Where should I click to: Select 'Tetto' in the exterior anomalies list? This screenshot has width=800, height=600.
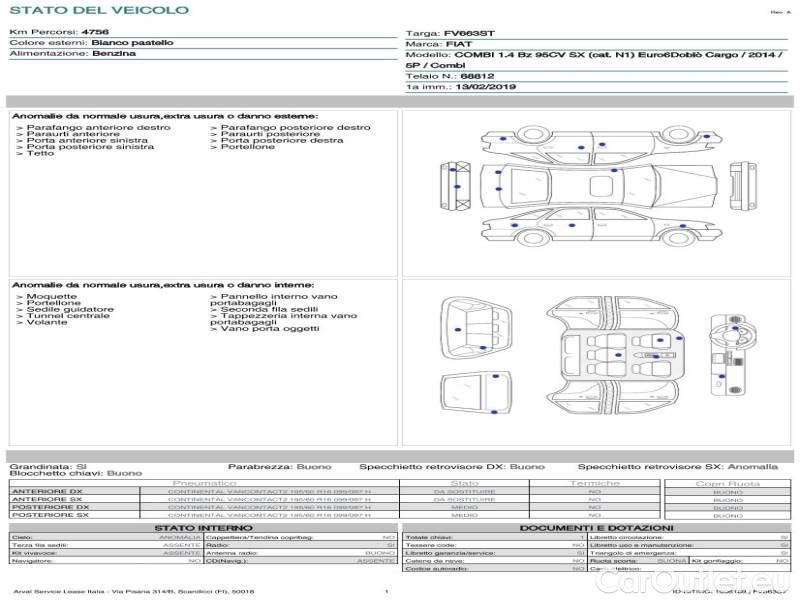[x=40, y=154]
